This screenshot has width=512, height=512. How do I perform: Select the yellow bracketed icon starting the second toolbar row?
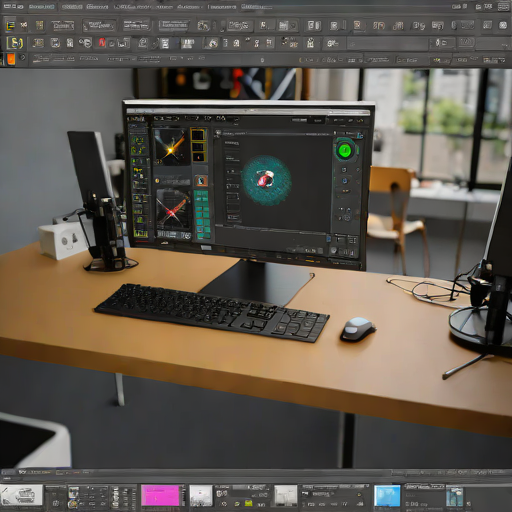click(15, 43)
